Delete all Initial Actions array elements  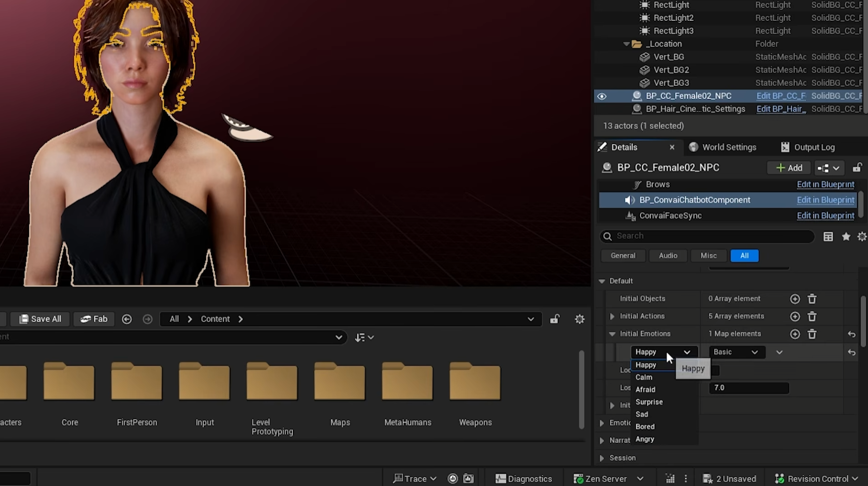812,317
